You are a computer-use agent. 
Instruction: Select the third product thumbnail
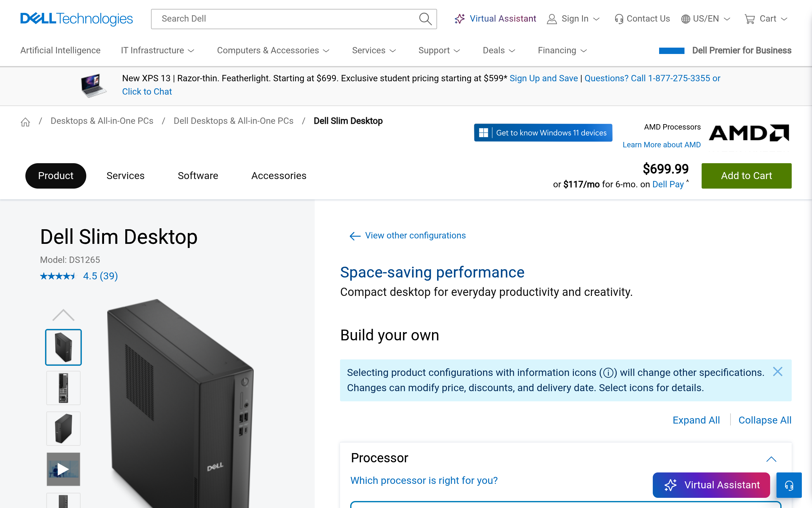point(63,429)
